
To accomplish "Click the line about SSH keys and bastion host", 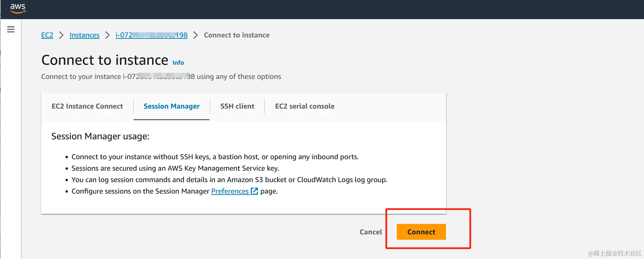I will (x=215, y=157).
